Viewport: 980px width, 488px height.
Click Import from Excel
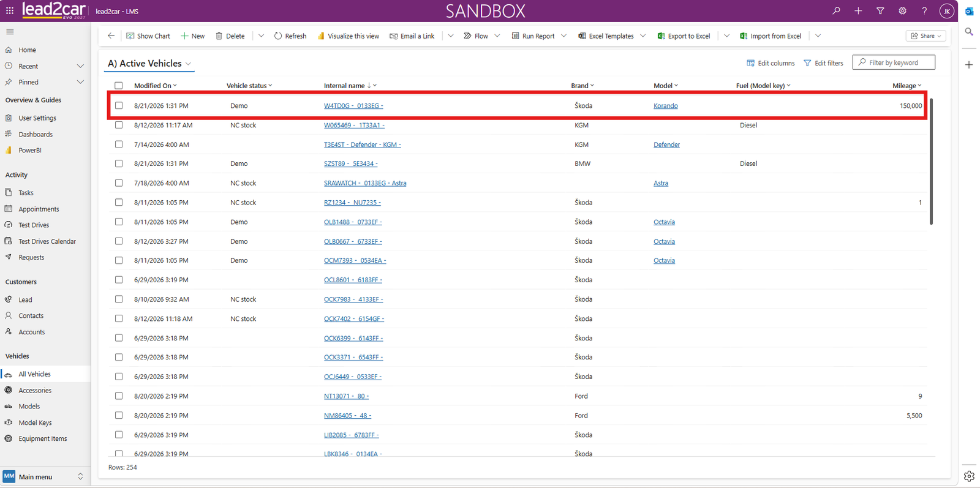point(771,36)
